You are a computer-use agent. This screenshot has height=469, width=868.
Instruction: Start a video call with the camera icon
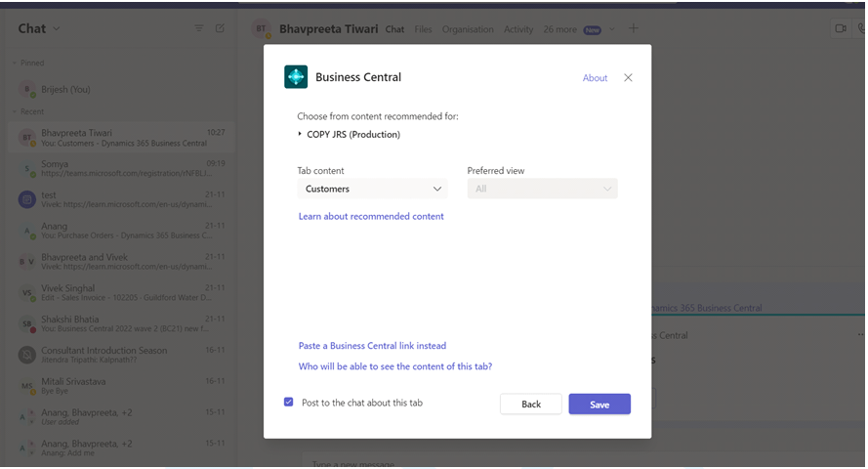841,28
